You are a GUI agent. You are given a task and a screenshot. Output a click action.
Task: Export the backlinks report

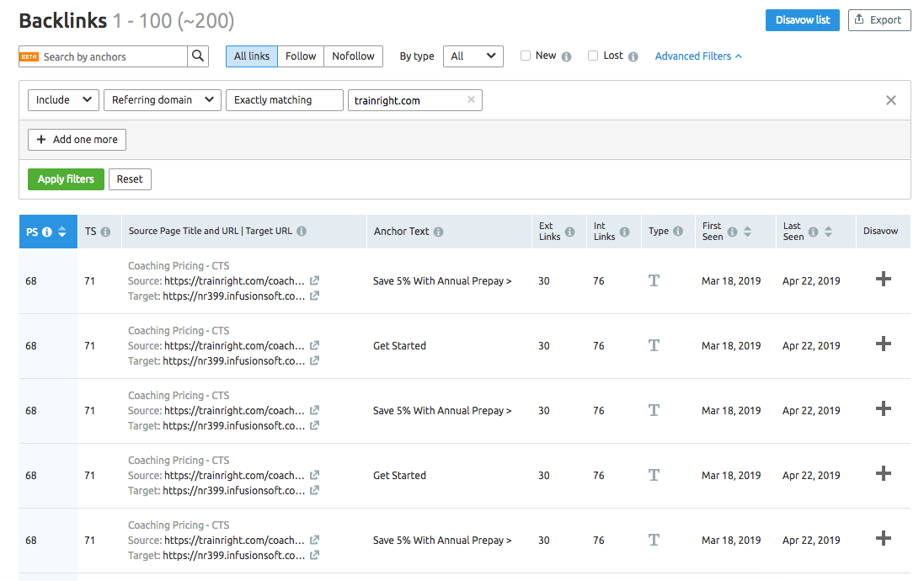879,20
